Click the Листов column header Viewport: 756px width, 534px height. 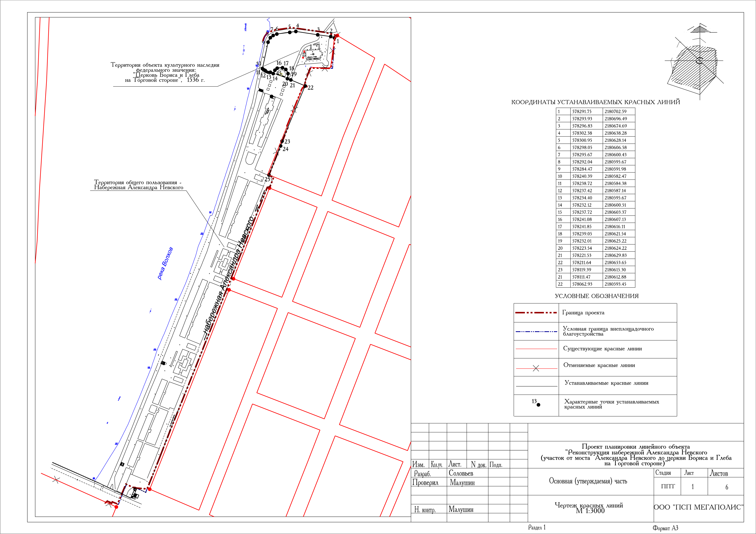click(x=719, y=473)
